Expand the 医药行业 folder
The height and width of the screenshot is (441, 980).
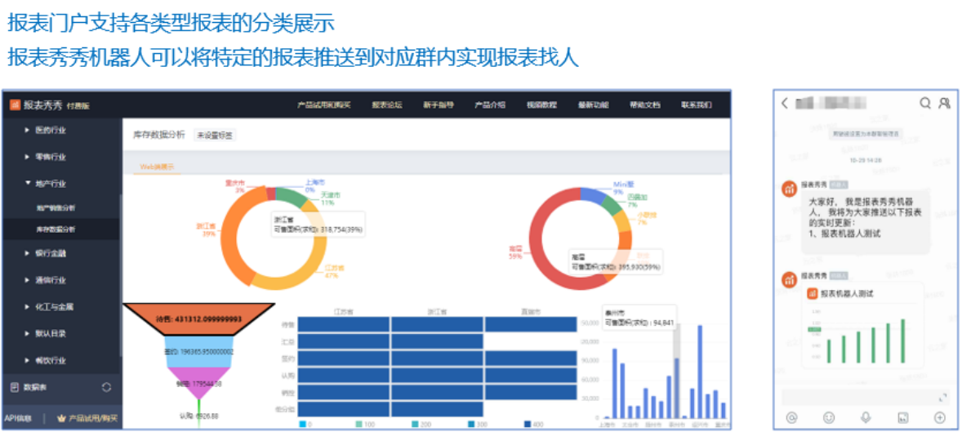coord(28,130)
